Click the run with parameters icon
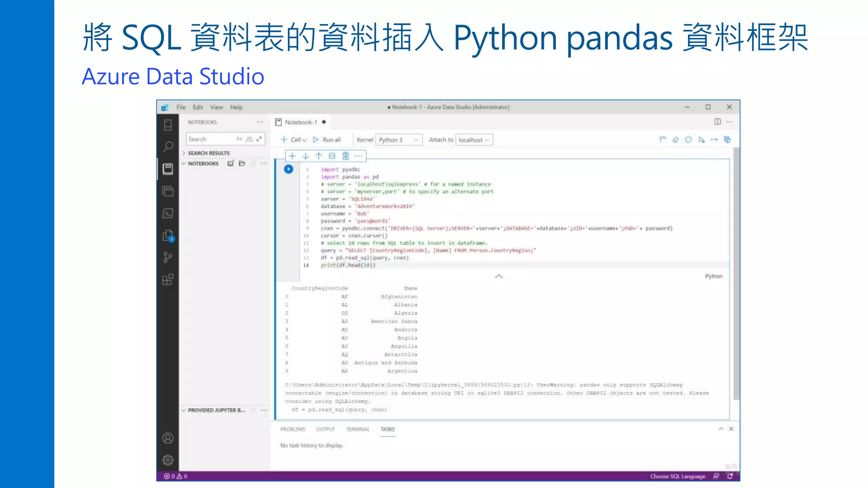This screenshot has width=868, height=488. tap(701, 139)
